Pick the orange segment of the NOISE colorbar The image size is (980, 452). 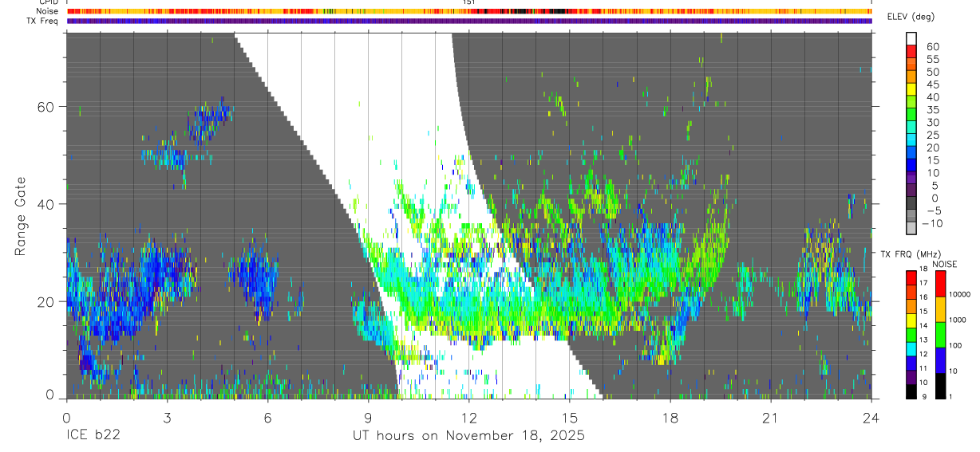tap(940, 309)
